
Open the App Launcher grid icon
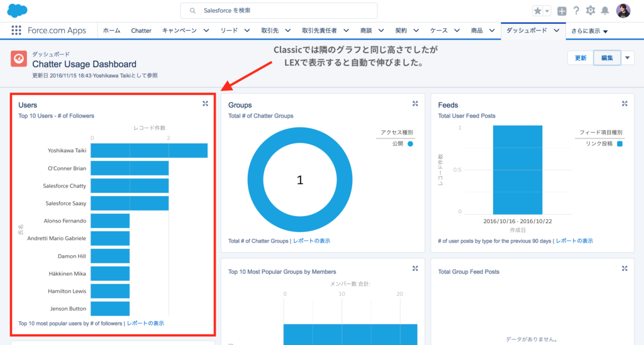pyautogui.click(x=16, y=30)
